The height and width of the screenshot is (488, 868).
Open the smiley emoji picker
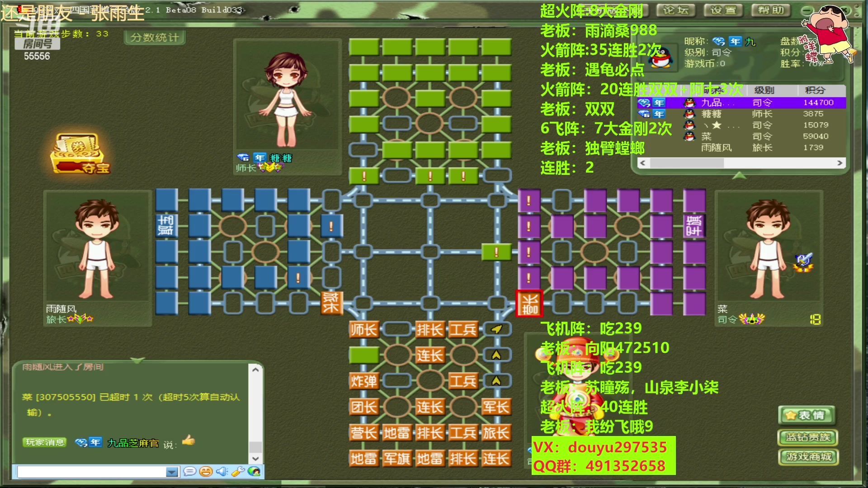click(x=206, y=472)
